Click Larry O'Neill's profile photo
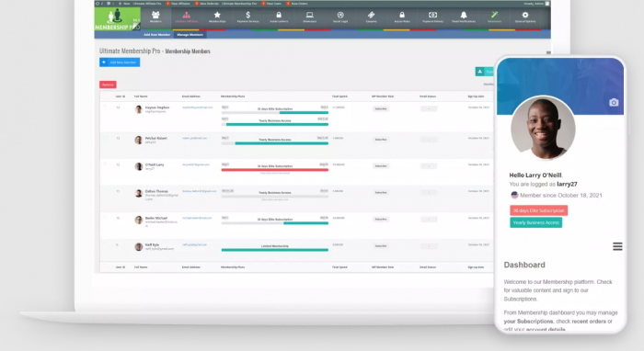This screenshot has width=644, height=351. 543,128
